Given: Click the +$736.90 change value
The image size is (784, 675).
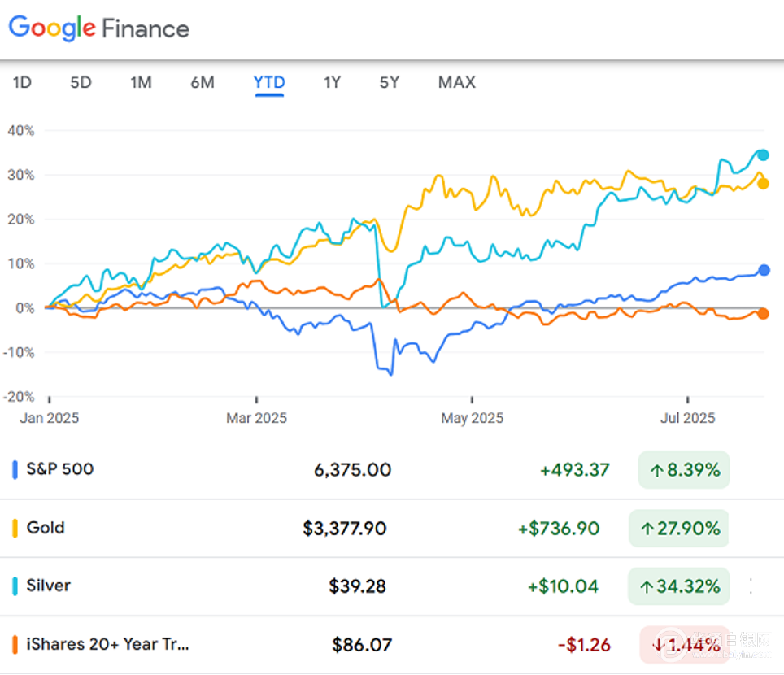Looking at the screenshot, I should pos(559,529).
